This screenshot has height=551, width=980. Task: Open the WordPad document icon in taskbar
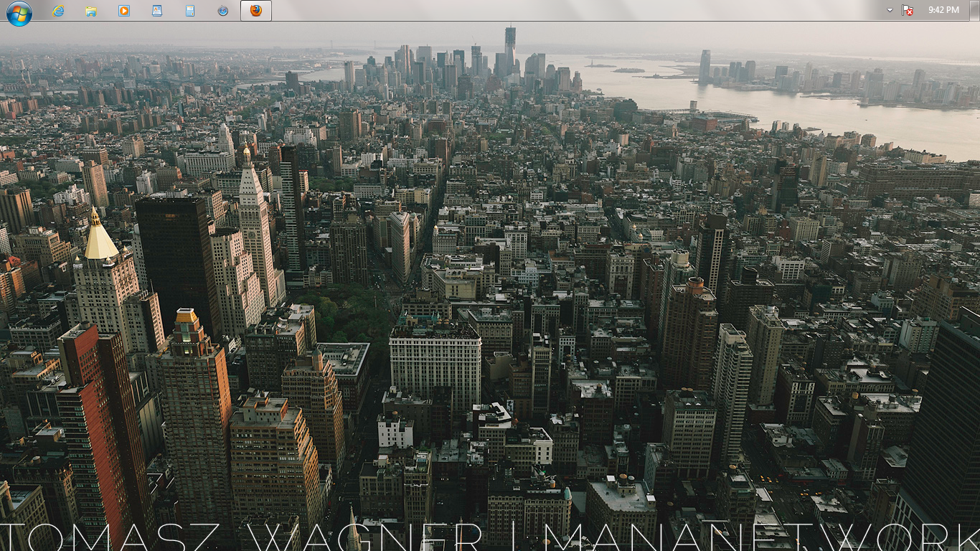tap(157, 11)
